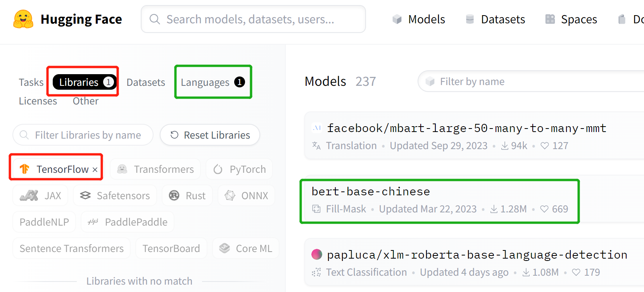The height and width of the screenshot is (292, 644).
Task: Click the download icon beside 1.08M
Action: pyautogui.click(x=526, y=272)
